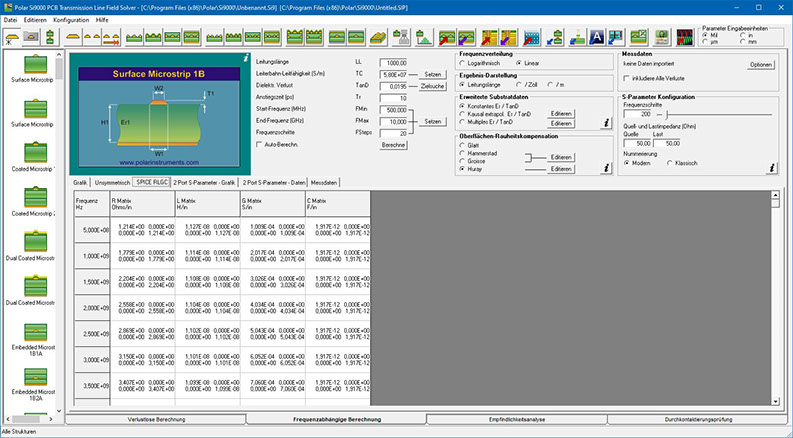Enable the Auto-Berechn. checkbox
This screenshot has width=793, height=438.
tap(261, 145)
